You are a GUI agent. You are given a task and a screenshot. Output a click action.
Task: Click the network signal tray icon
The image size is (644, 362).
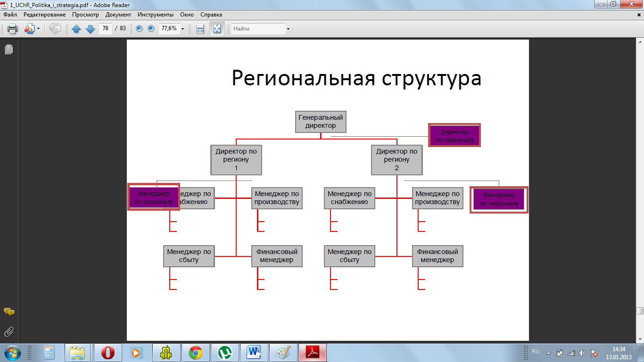click(571, 353)
